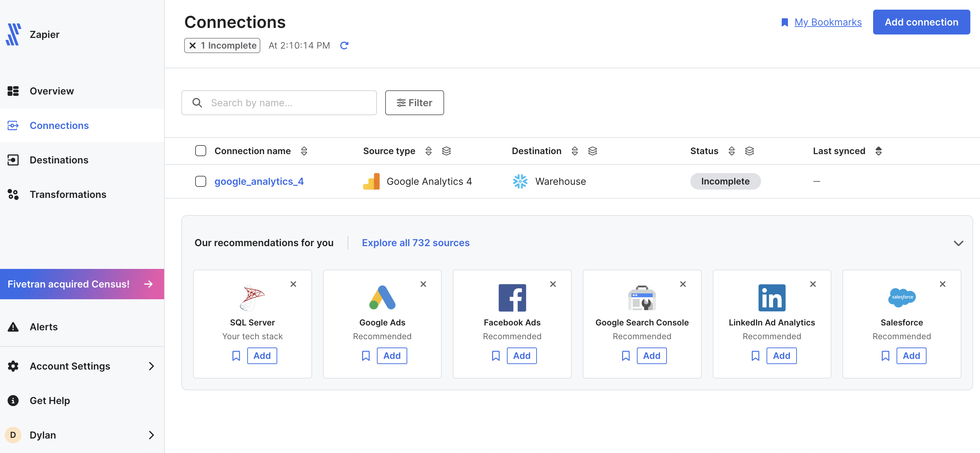The width and height of the screenshot is (980, 453).
Task: Sort by Last synced
Action: pyautogui.click(x=878, y=151)
